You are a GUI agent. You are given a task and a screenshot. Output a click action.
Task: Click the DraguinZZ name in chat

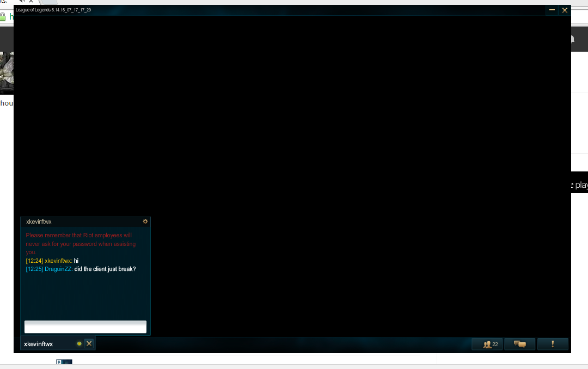click(58, 269)
